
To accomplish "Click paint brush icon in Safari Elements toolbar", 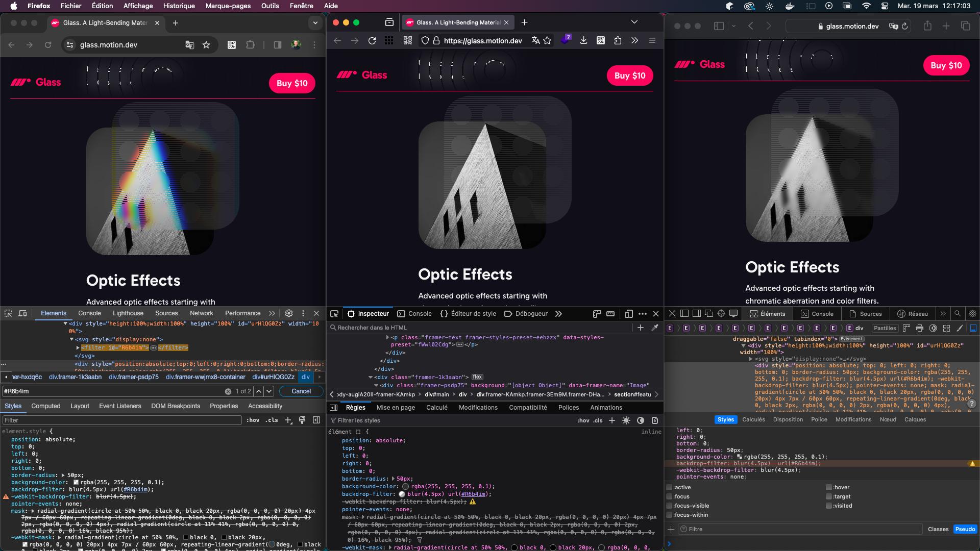I will (x=960, y=328).
